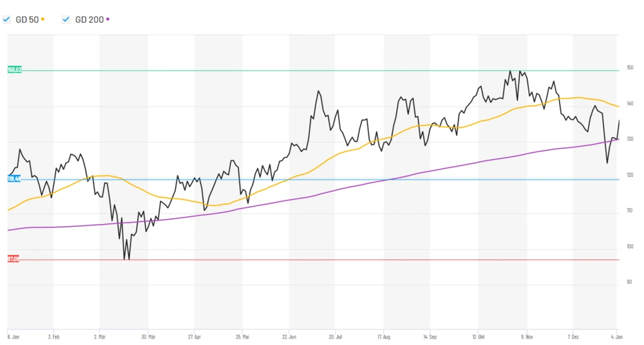The image size is (644, 345).
Task: Click the orange GD 50 color dot
Action: tap(43, 19)
